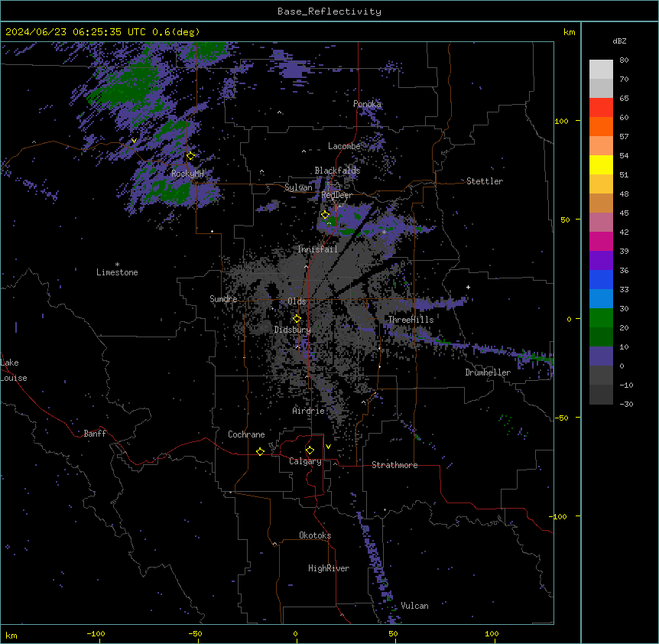Click the 50 tick on the right axis
Viewport: 659px width, 644px height.
(565, 220)
